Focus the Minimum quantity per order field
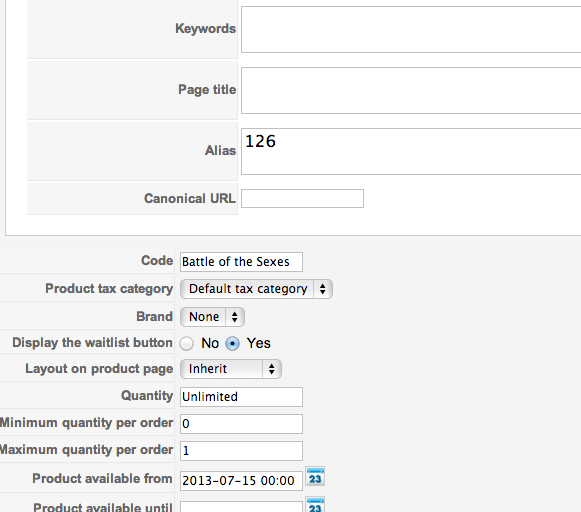Viewport: 581px width, 512px height. (x=241, y=424)
